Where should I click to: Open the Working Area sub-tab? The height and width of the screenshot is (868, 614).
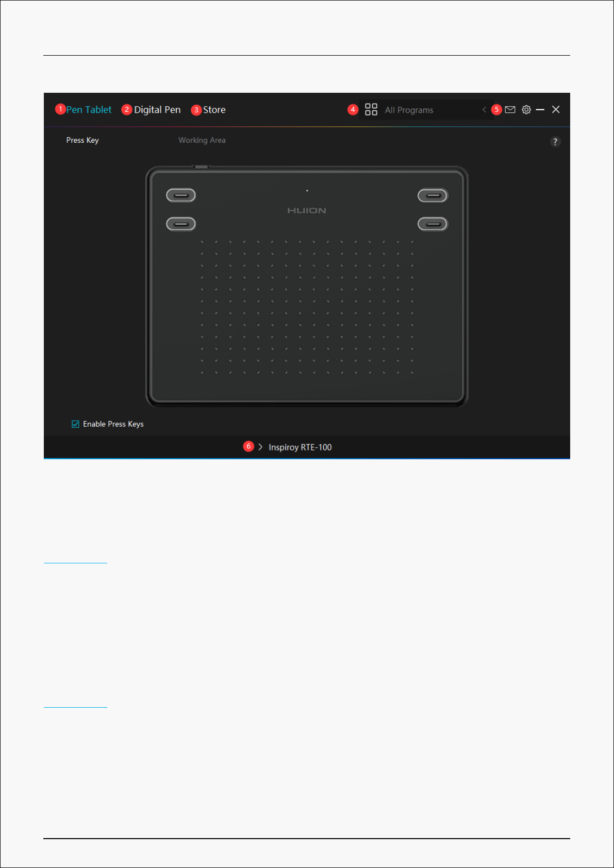202,140
